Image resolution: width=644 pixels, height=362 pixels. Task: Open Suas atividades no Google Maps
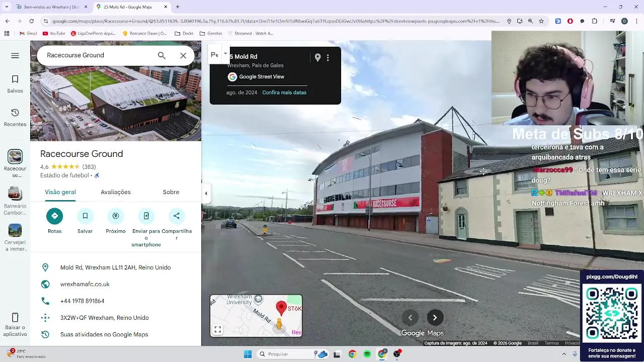[116, 334]
